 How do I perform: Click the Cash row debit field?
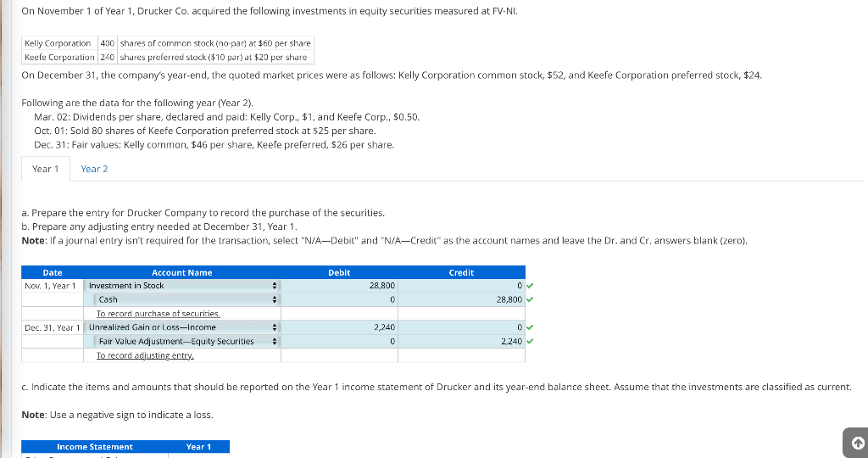click(x=339, y=299)
